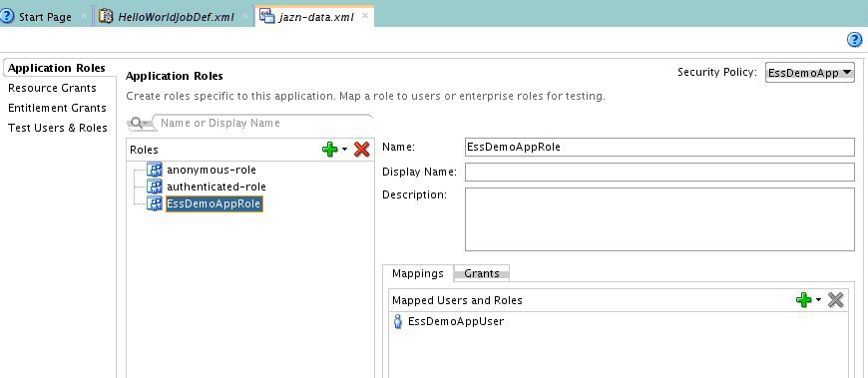Click the search magnifier icon
868x378 pixels.
coord(137,123)
